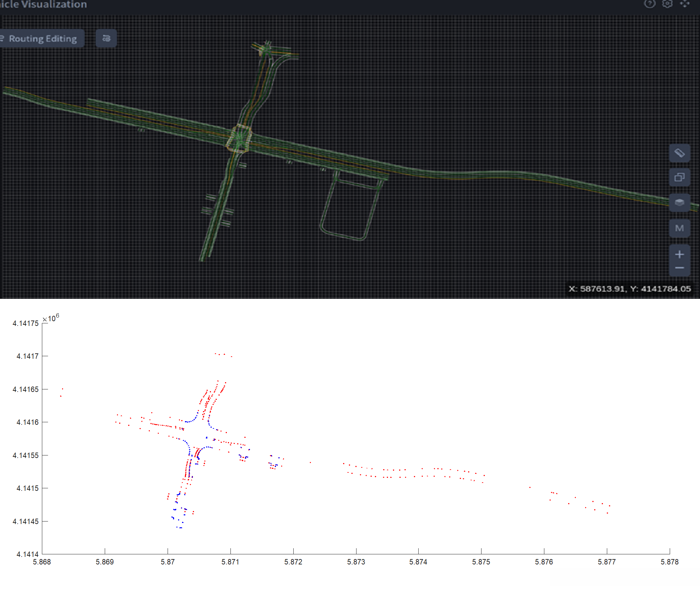Click the 4.1416 y-axis tick label
Viewport: 700px width, 589px height.
[27, 422]
